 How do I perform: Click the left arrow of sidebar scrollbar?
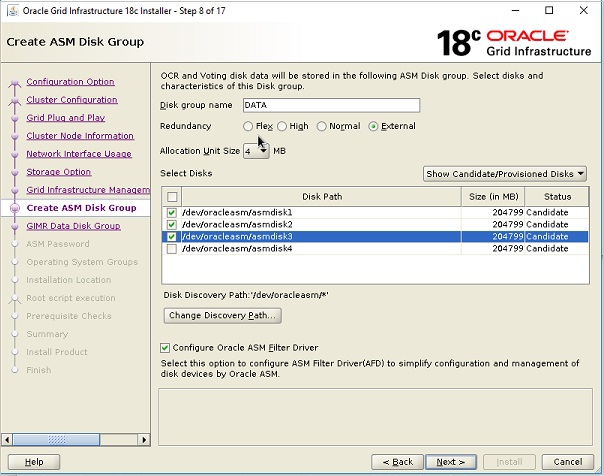click(x=7, y=439)
